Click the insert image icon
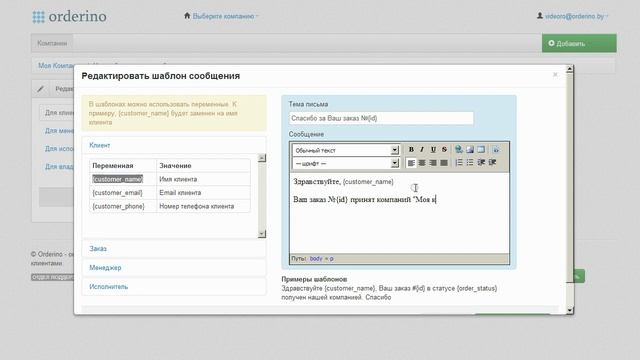Image resolution: width=640 pixels, height=360 pixels. coord(470,150)
